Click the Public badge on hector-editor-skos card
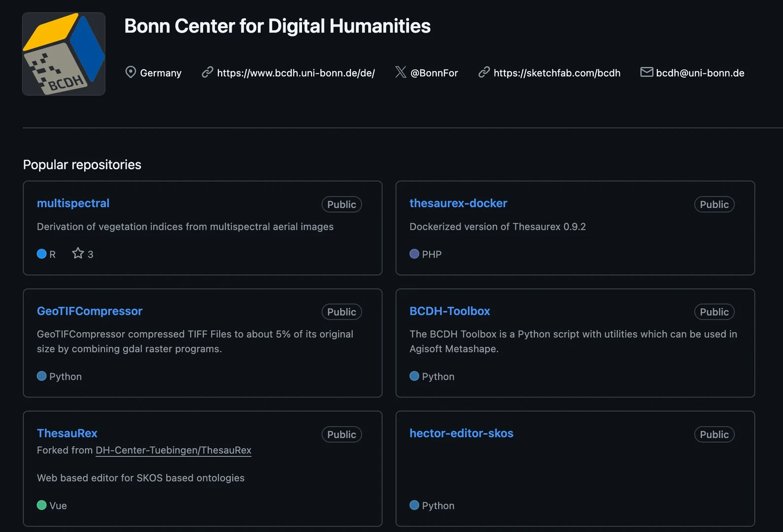The image size is (783, 532). click(714, 434)
